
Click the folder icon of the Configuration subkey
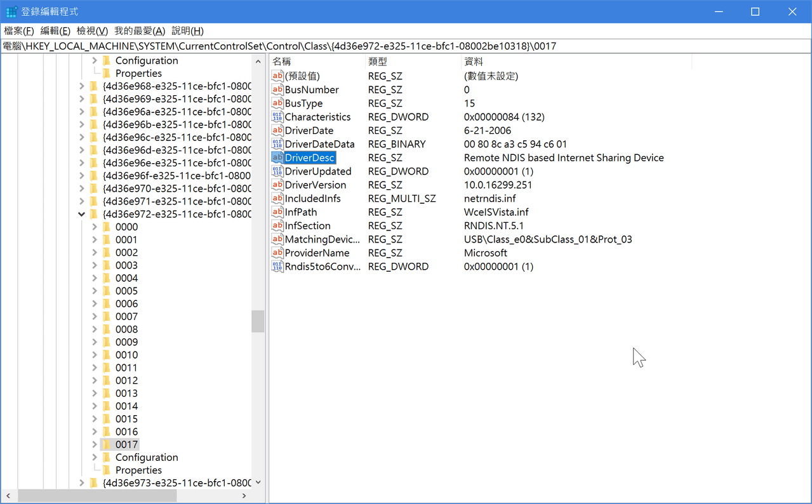(107, 456)
